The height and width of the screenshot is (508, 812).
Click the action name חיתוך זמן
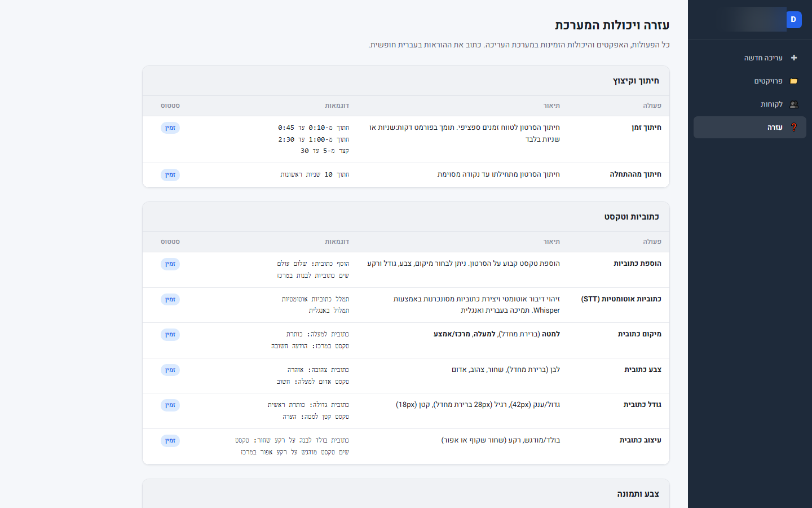(646, 128)
